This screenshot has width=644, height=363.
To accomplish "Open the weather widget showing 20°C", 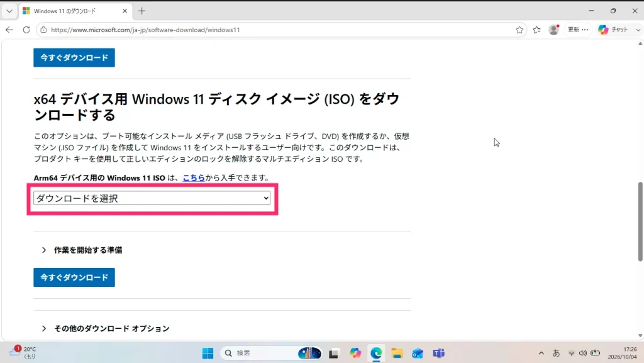I will click(x=23, y=353).
